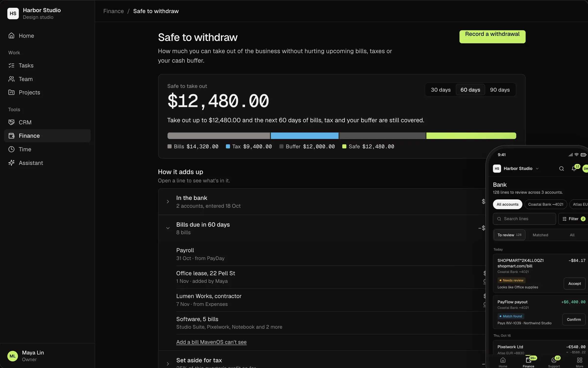Open the Payroll bill row
The width and height of the screenshot is (588, 368).
[x=331, y=254]
